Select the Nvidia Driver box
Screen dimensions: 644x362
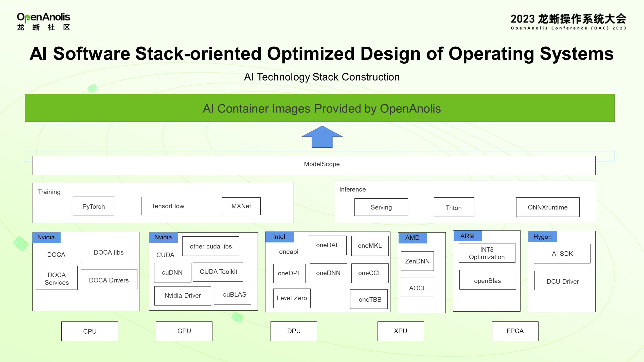point(183,296)
